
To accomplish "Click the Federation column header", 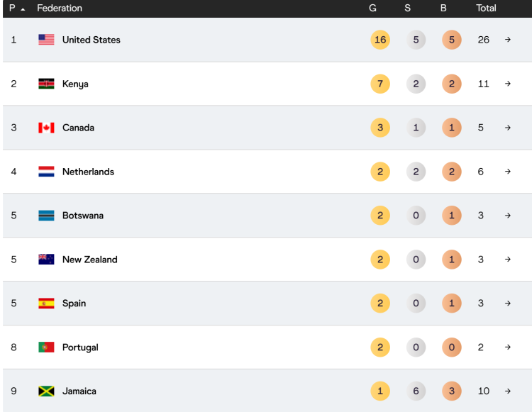I will point(60,8).
